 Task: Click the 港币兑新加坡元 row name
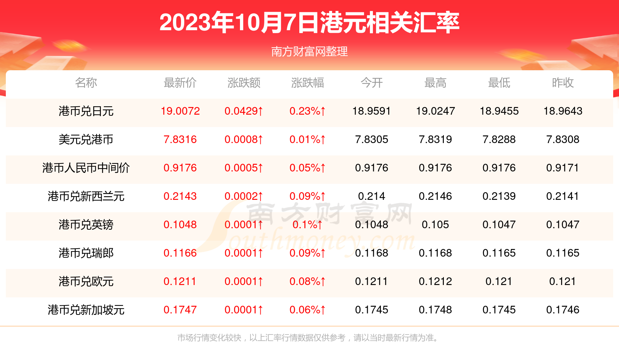coord(86,310)
